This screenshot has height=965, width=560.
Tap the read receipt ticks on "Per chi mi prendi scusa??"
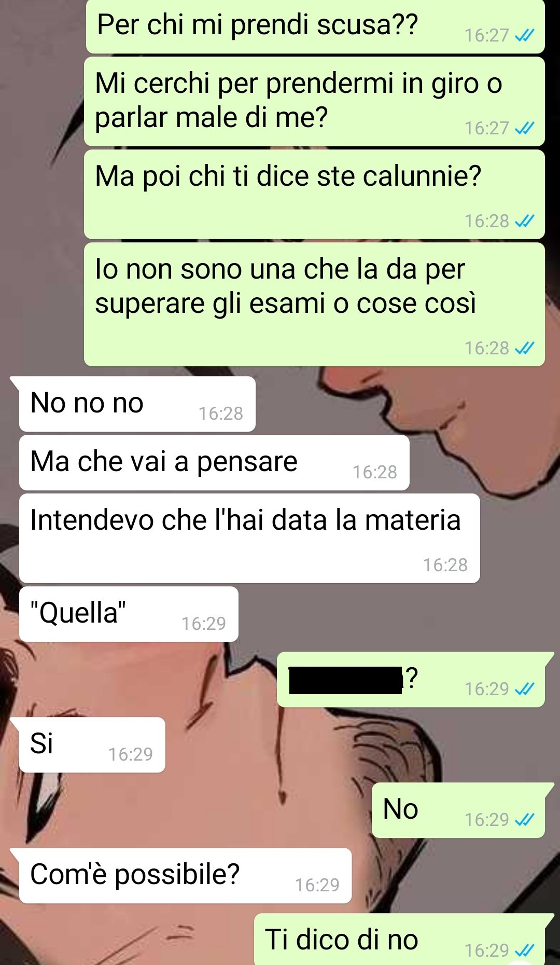pyautogui.click(x=524, y=35)
